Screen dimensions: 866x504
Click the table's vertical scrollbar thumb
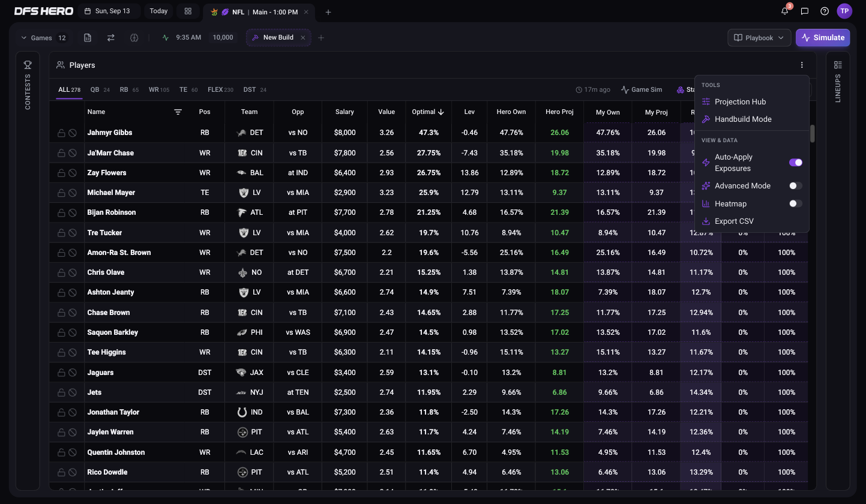pos(813,133)
